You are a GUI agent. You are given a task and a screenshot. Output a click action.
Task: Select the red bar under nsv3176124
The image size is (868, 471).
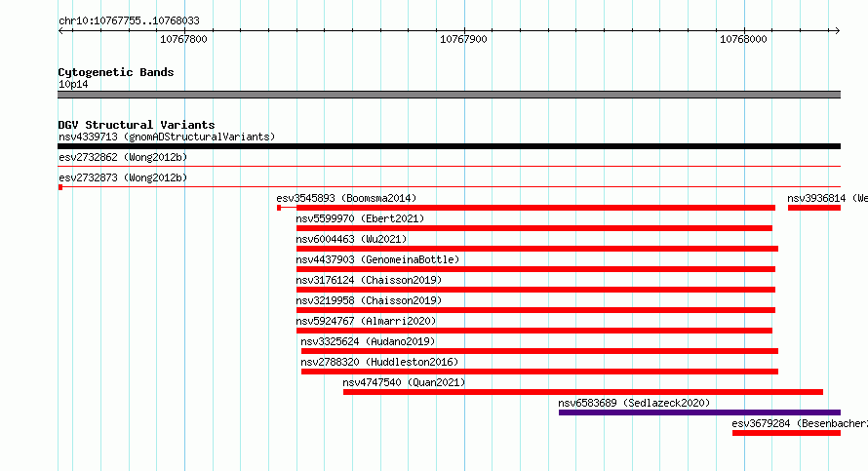535,290
